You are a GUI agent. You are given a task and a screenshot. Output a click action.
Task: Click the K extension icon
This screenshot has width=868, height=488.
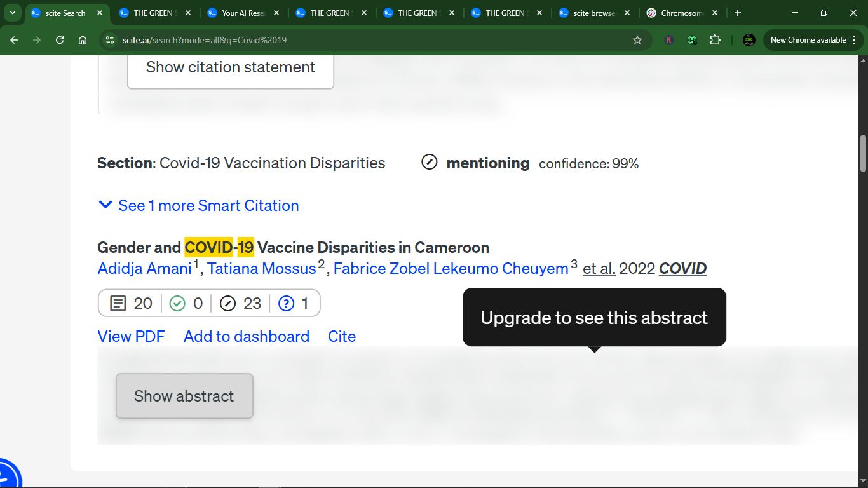pyautogui.click(x=669, y=40)
